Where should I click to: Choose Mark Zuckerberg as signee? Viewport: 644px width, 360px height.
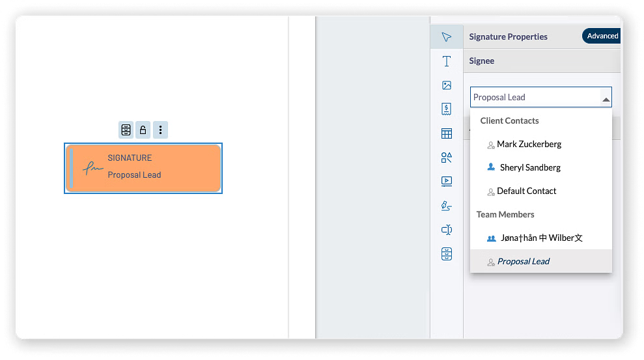click(x=541, y=145)
